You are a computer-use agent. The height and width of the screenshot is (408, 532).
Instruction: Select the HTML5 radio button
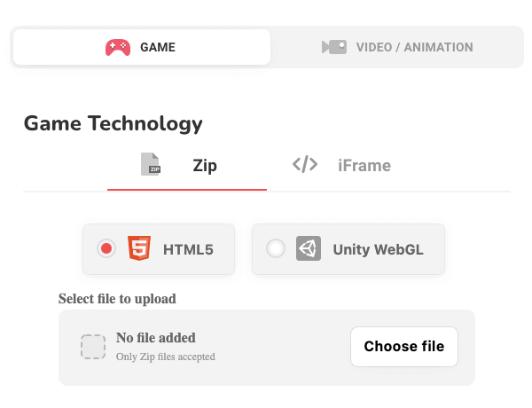106,248
